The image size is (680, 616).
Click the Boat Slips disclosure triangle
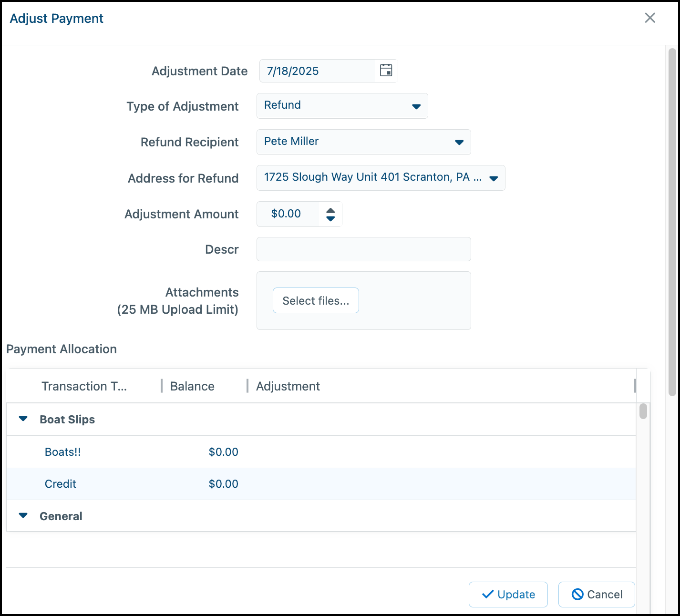pyautogui.click(x=23, y=419)
